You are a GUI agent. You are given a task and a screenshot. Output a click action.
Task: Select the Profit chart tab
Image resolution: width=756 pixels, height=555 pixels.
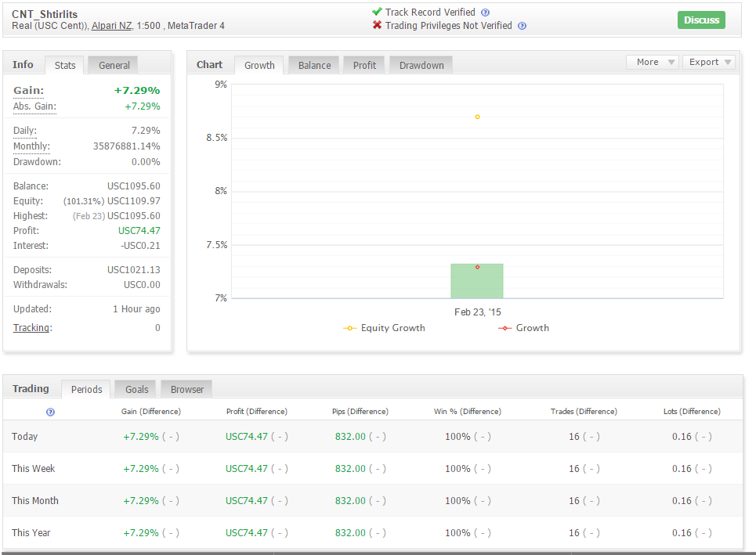point(364,65)
